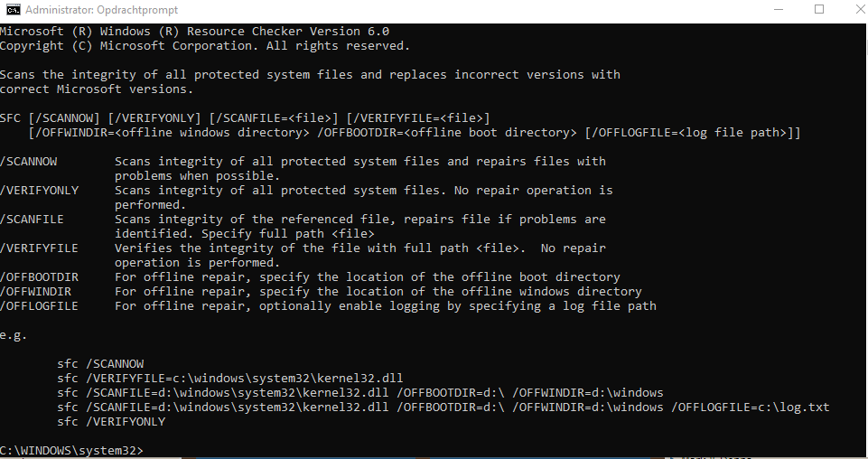868x459 pixels.
Task: Click the "sfc /VERIFYONLY" example line
Action: [111, 422]
